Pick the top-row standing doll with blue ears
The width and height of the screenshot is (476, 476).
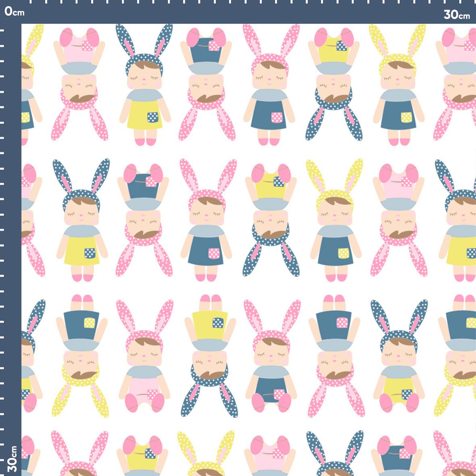tap(144, 85)
